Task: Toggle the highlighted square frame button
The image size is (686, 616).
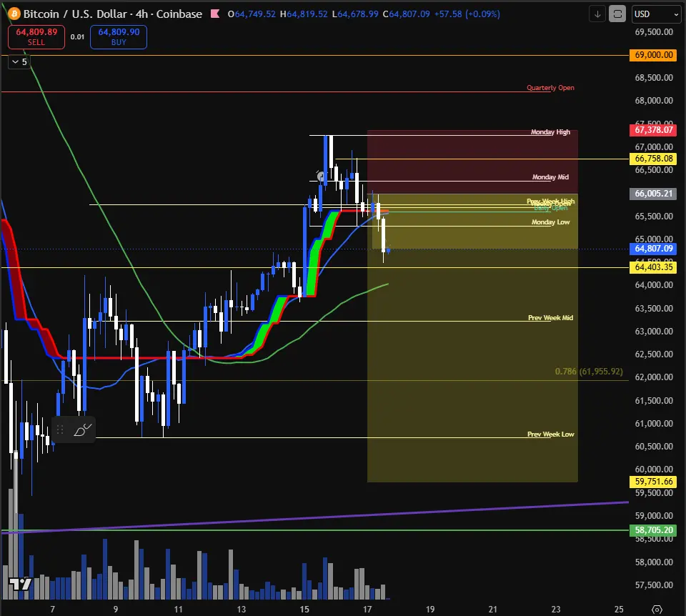Action: [x=617, y=14]
